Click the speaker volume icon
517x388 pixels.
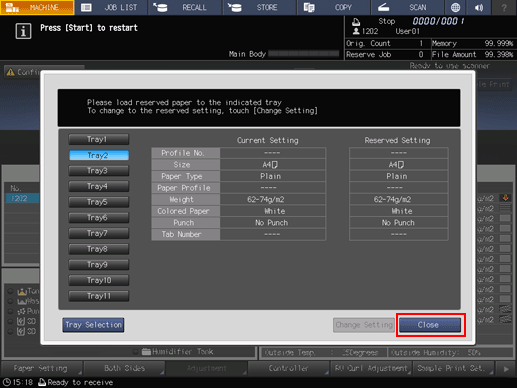[479, 7]
